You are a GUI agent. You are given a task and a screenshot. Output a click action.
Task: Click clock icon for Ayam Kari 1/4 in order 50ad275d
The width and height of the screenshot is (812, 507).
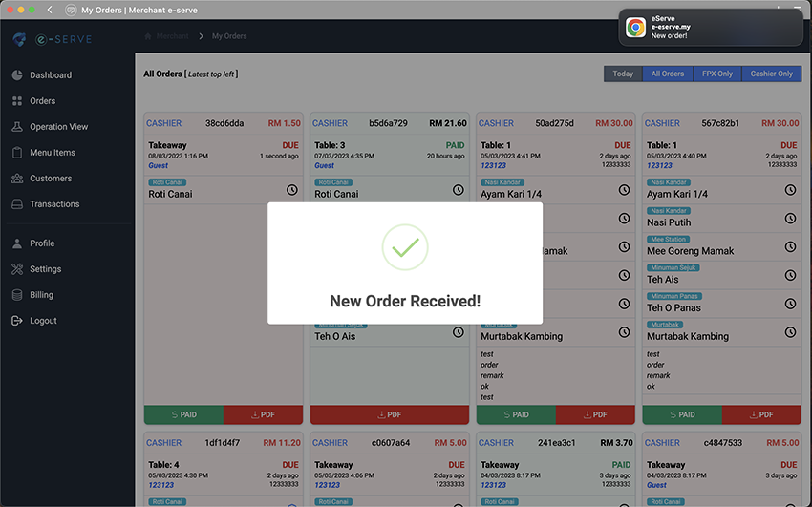(x=624, y=190)
